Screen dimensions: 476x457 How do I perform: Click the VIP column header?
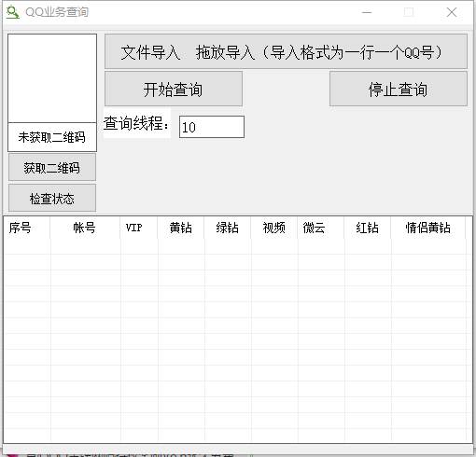click(x=139, y=228)
